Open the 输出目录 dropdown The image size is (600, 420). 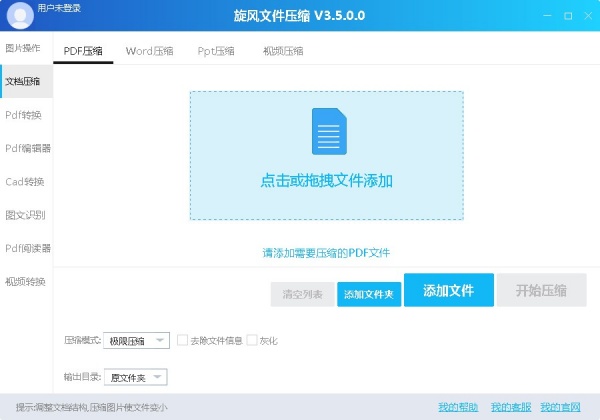point(131,377)
